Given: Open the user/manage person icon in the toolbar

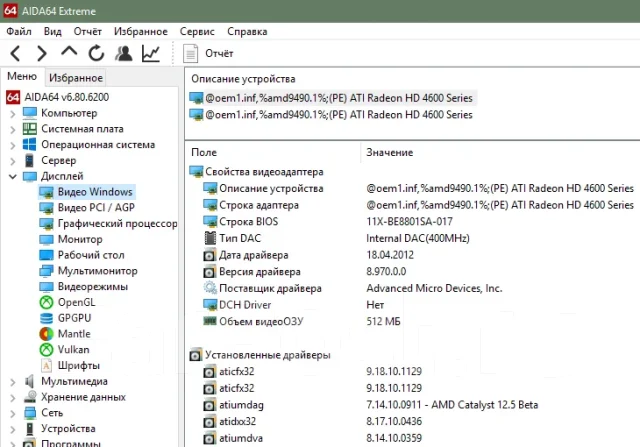Looking at the screenshot, I should [x=124, y=53].
